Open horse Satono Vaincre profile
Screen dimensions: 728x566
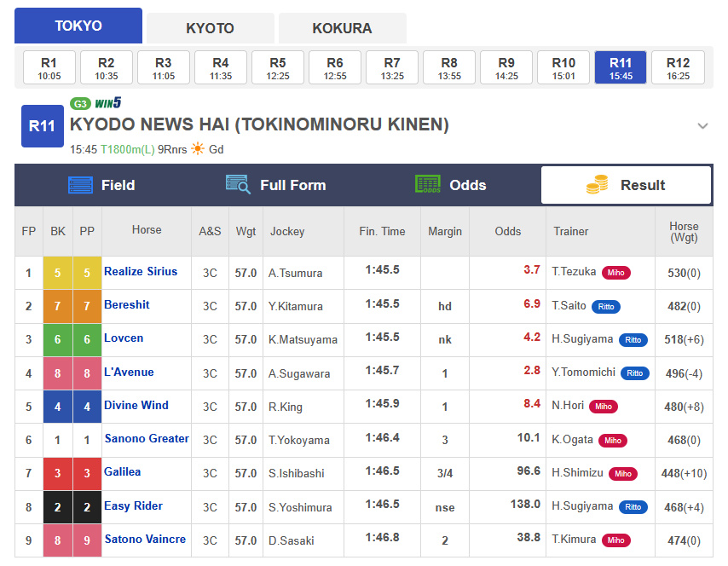tap(145, 540)
